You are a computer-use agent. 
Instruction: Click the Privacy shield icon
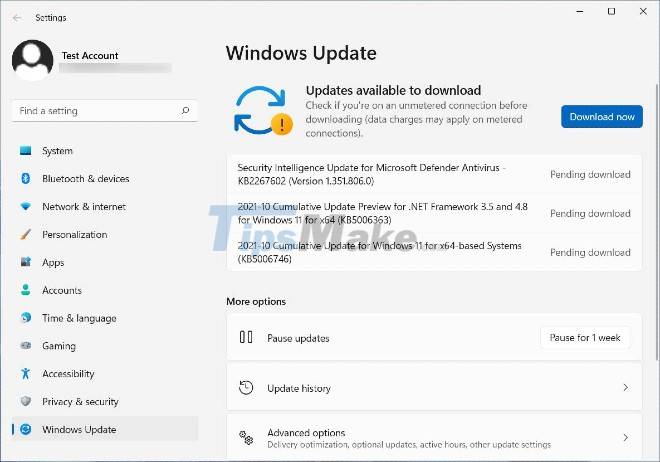pos(25,401)
